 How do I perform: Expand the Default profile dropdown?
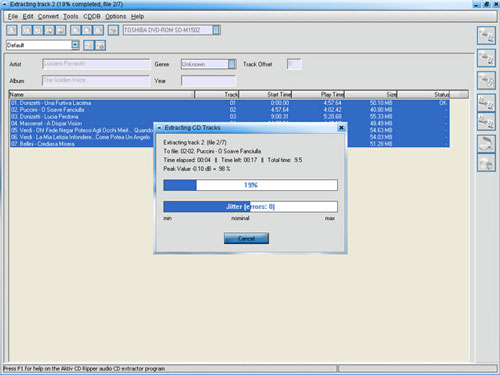75,45
